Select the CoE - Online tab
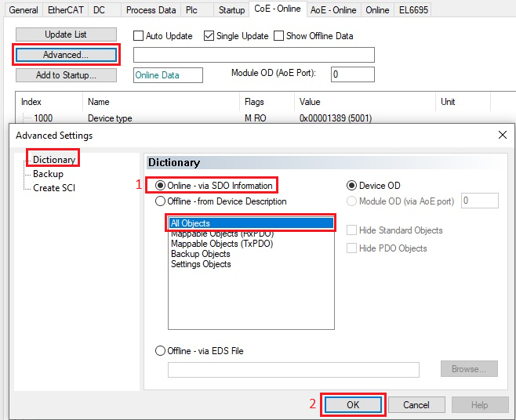The width and height of the screenshot is (516, 420). click(x=278, y=9)
